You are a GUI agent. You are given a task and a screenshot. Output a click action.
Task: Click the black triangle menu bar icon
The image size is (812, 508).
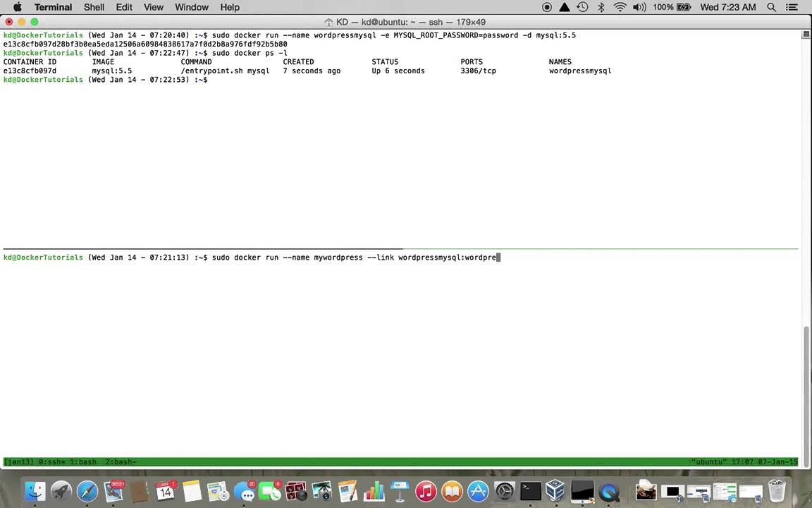click(565, 7)
